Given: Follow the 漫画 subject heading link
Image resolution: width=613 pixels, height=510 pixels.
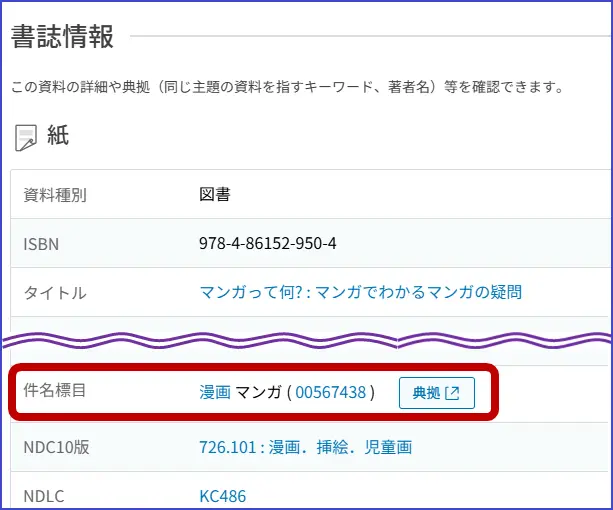Looking at the screenshot, I should [x=215, y=393].
